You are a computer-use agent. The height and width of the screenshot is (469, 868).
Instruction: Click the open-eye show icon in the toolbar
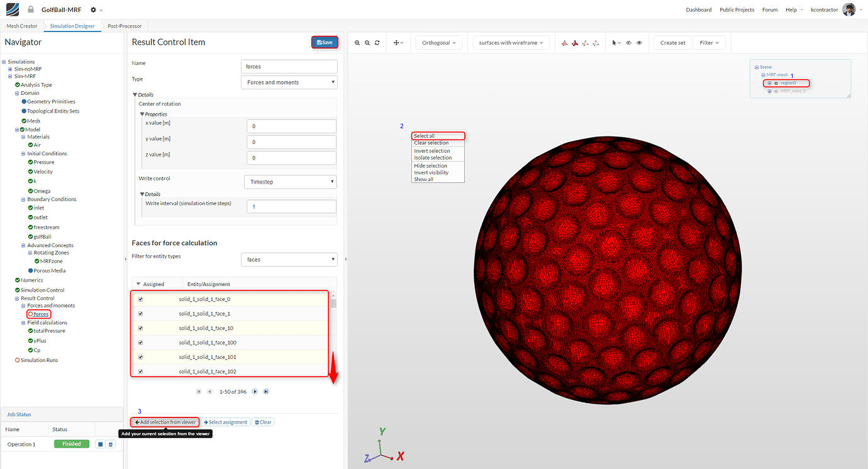639,43
